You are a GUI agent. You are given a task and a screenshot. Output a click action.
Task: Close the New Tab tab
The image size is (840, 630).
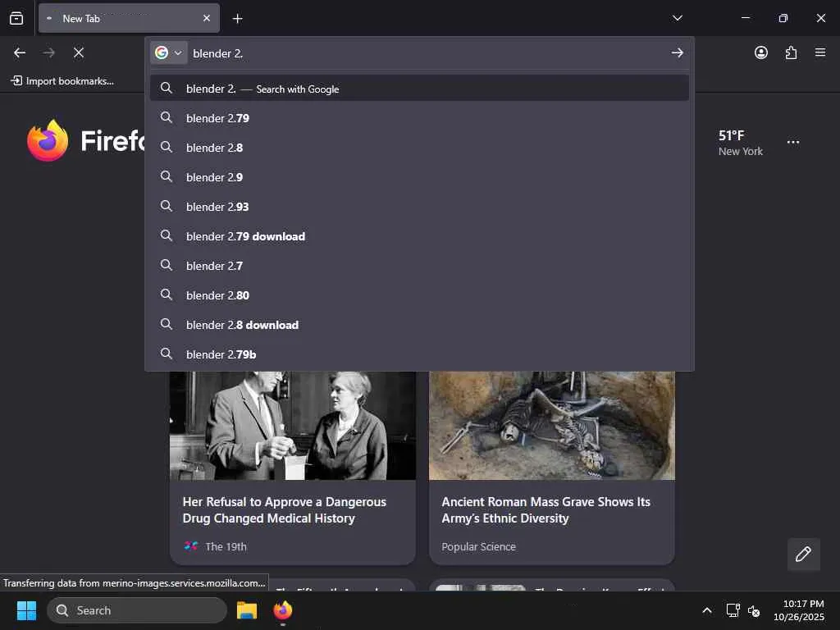(x=206, y=18)
